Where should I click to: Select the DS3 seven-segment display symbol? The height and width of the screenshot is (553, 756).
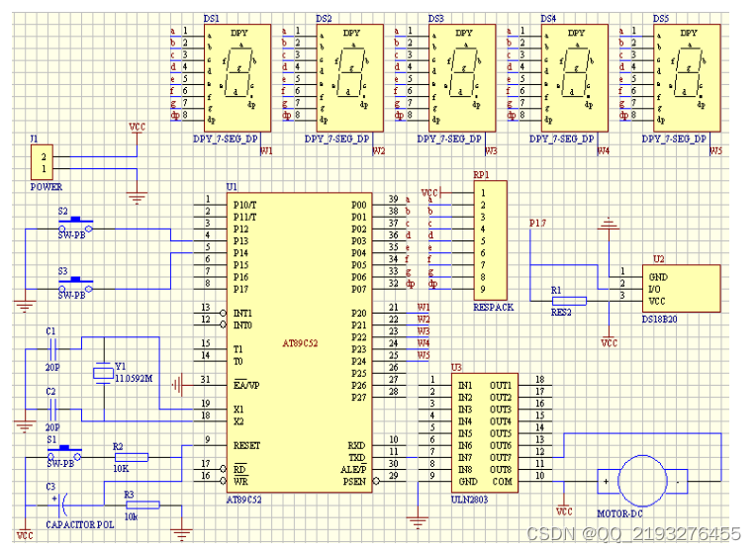462,77
